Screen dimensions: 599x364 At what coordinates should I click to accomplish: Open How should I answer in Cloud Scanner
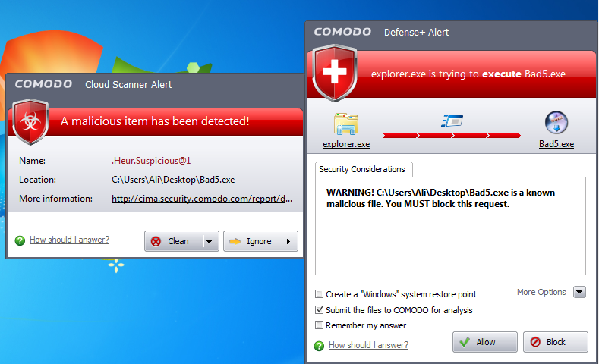69,240
